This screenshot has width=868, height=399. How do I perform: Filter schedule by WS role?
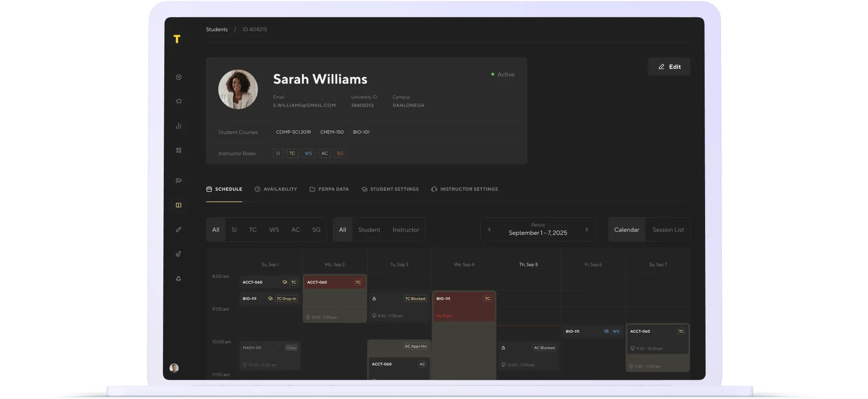[274, 230]
